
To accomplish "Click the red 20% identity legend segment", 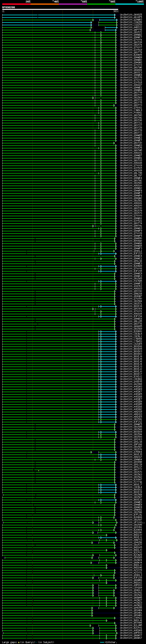I will (16, 4).
